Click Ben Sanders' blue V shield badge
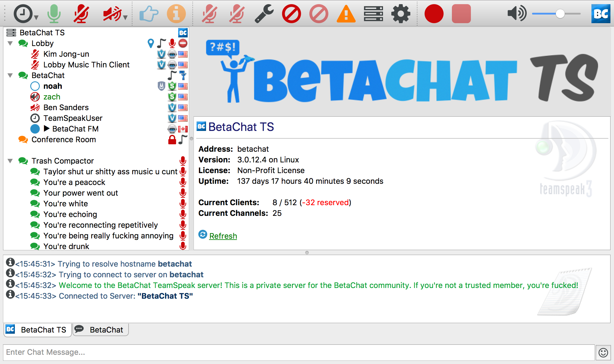The width and height of the screenshot is (614, 364). pyautogui.click(x=172, y=107)
